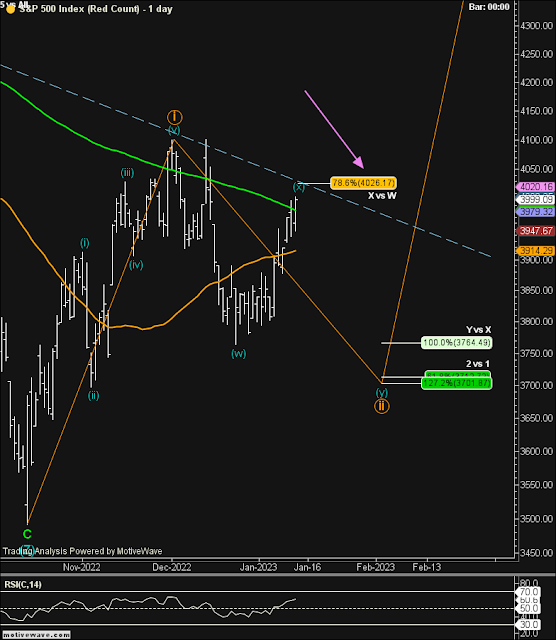Select the teal (y) wave label
This screenshot has height=640, width=556.
point(382,393)
